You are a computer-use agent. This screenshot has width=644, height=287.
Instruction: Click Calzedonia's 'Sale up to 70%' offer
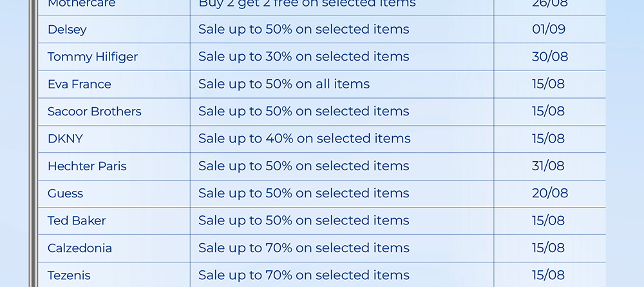[303, 248]
